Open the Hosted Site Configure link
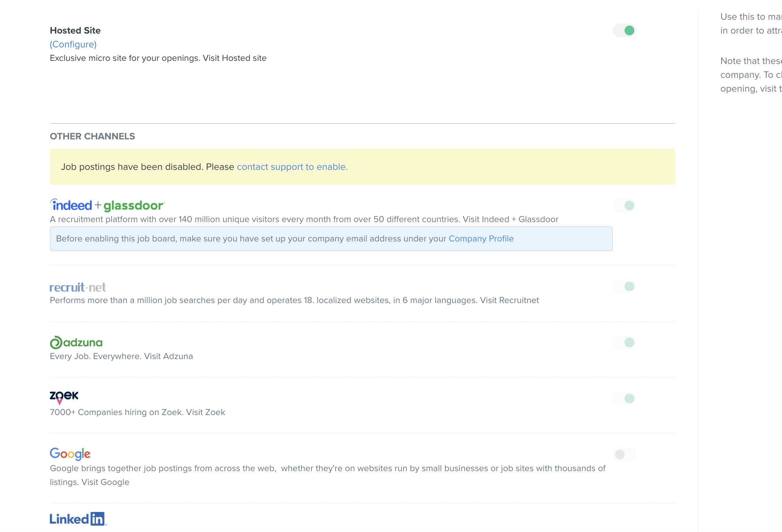Screen dimensions: 782x532 pyautogui.click(x=73, y=44)
